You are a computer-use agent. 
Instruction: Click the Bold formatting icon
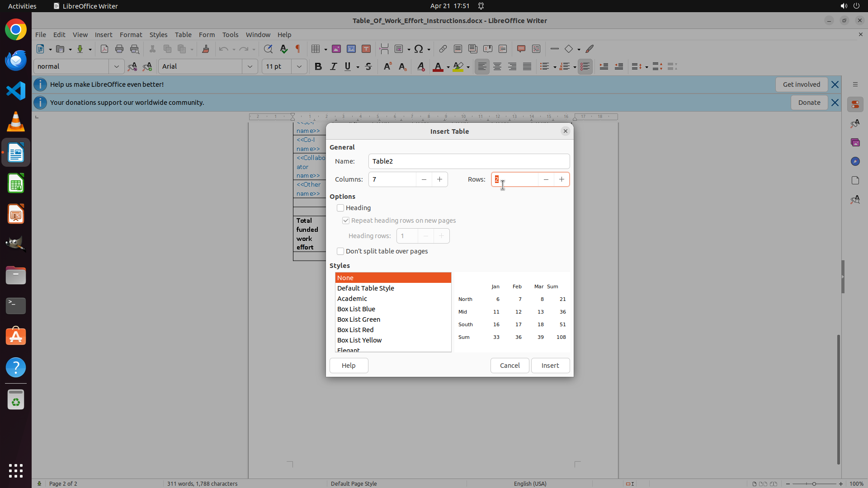pyautogui.click(x=318, y=66)
